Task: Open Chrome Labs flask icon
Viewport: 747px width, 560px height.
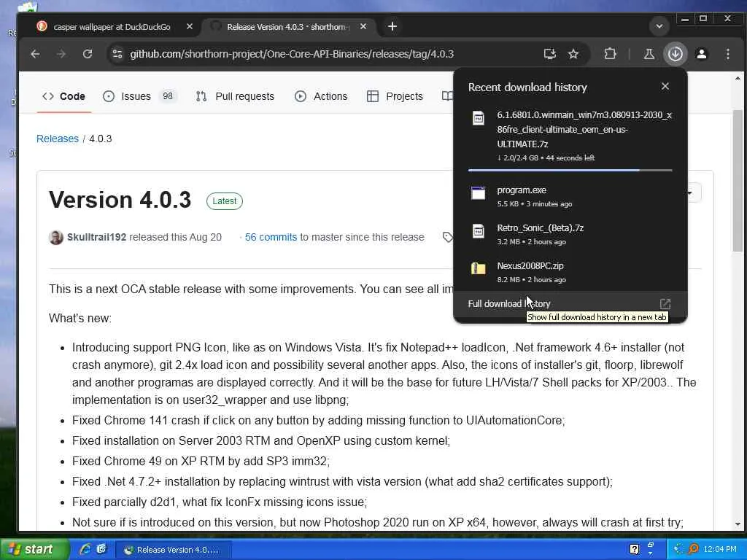Action: coord(649,54)
